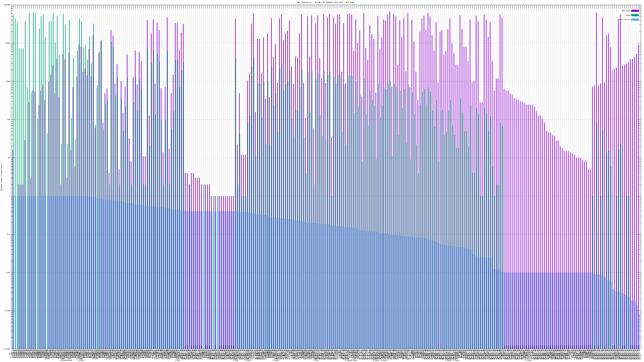Click the 1 y-axis tick label
Viewport: 644px width, 362px height.
tap(9, 196)
